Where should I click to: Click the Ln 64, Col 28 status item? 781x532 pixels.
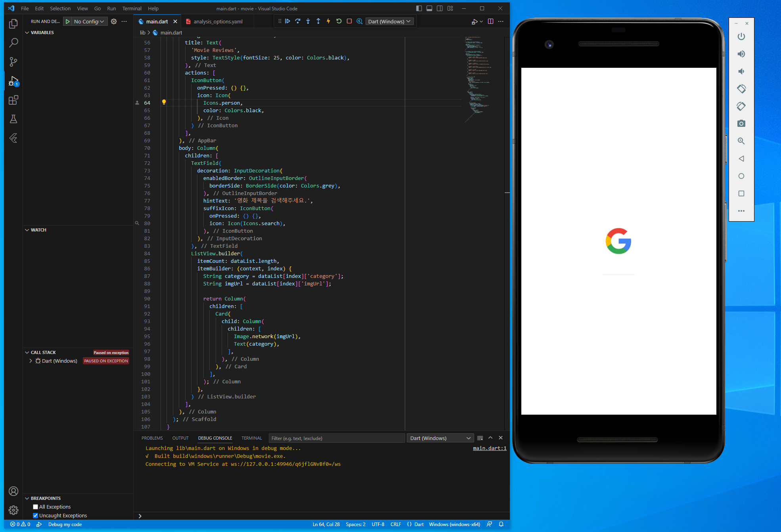pos(326,524)
